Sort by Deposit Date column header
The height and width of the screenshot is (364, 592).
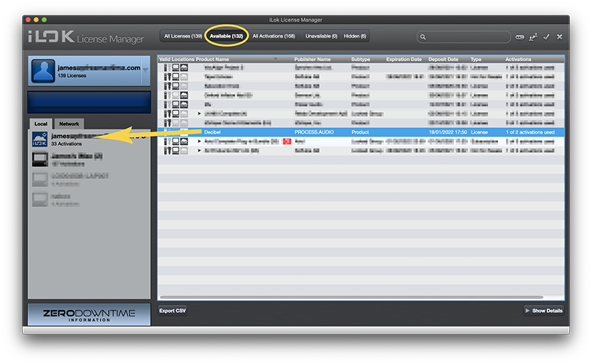pos(443,59)
